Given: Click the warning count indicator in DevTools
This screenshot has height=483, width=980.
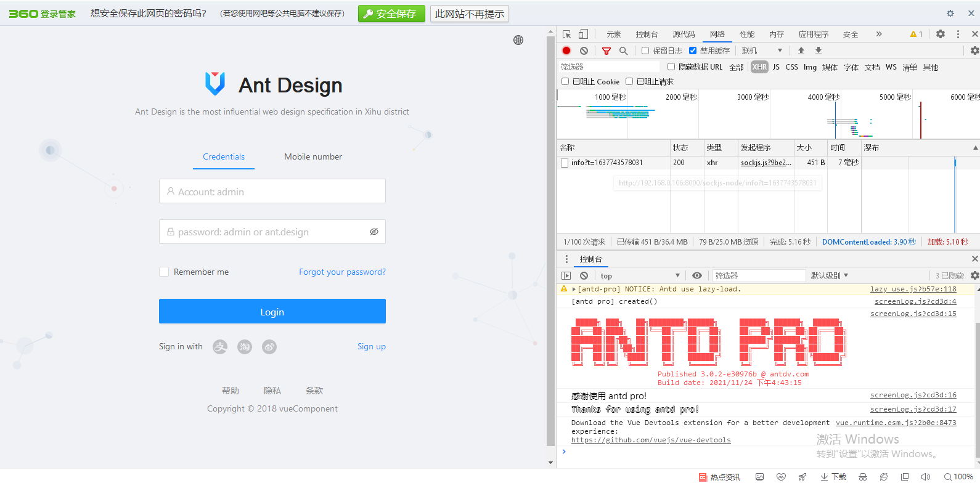Looking at the screenshot, I should click(x=917, y=34).
